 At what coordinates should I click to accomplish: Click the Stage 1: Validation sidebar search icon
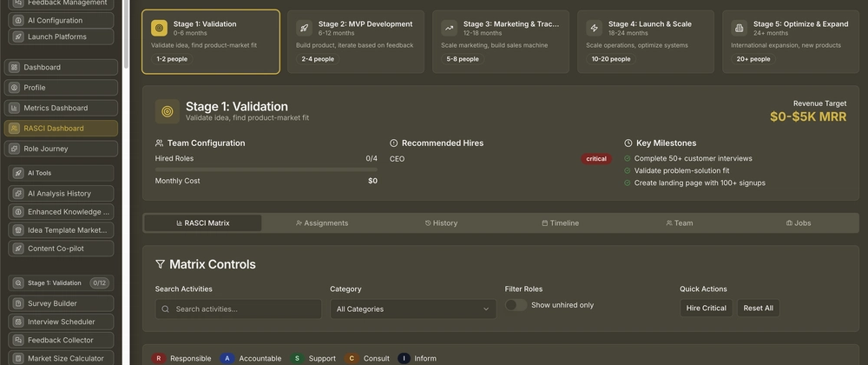(x=18, y=283)
